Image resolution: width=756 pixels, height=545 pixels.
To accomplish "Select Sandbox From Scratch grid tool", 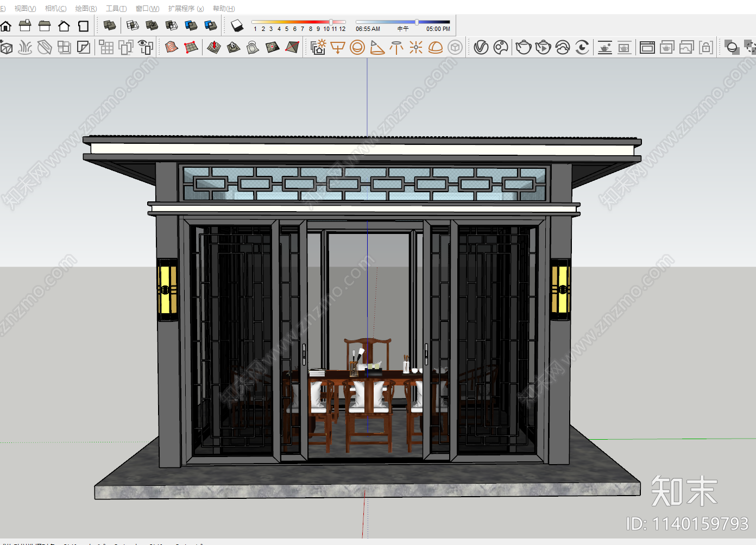I will pos(191,48).
